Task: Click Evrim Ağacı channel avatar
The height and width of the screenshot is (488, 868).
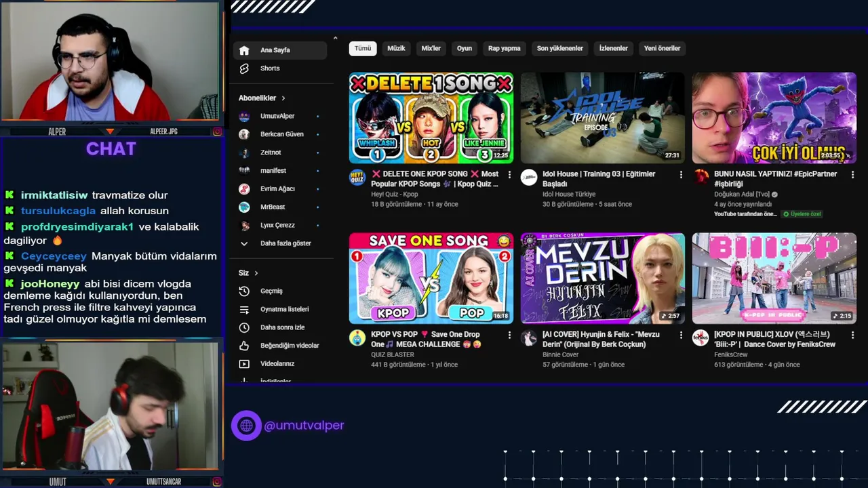Action: (244, 188)
